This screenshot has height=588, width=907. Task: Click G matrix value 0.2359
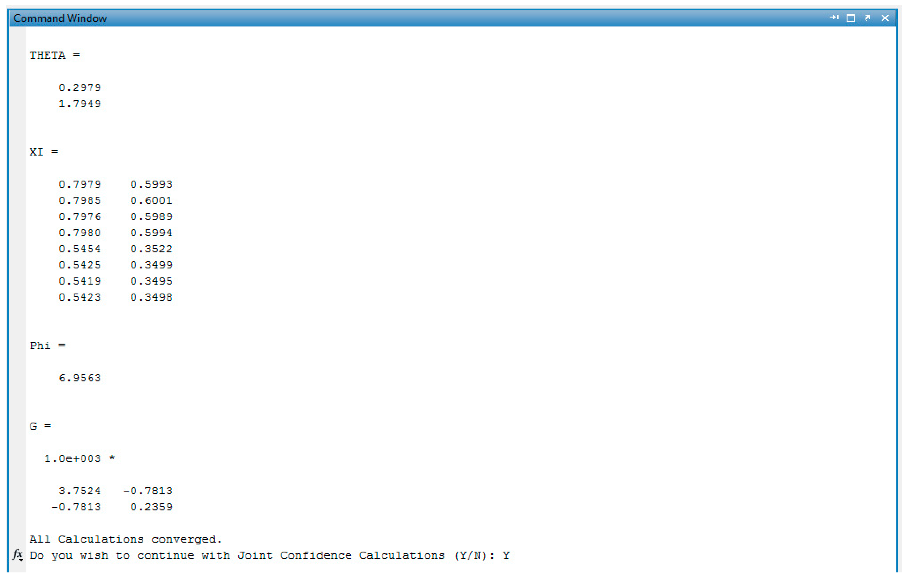[x=151, y=507]
